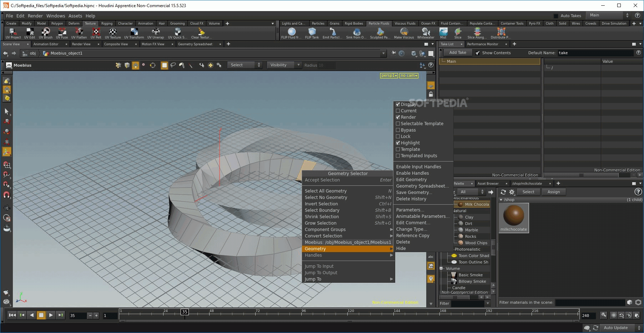Open the Assets menu
Viewport: 644px width, 333px height.
75,16
